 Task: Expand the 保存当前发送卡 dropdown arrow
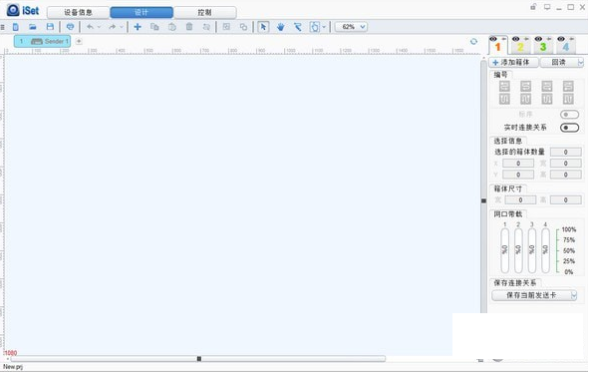[574, 296]
